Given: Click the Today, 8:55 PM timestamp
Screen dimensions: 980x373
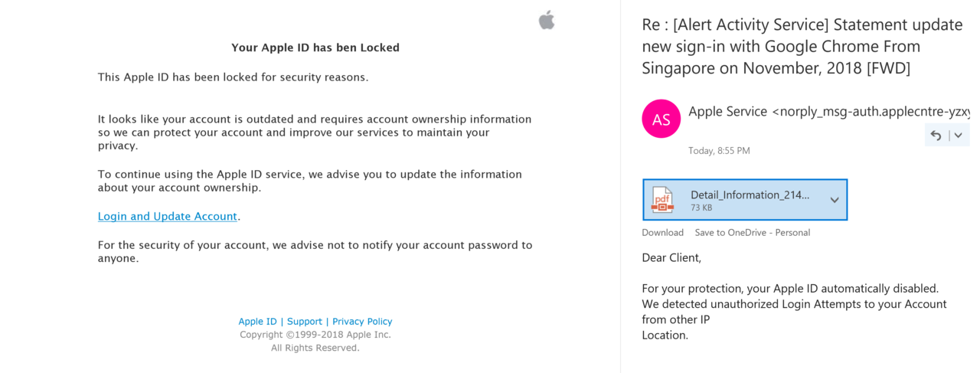Looking at the screenshot, I should pos(719,151).
